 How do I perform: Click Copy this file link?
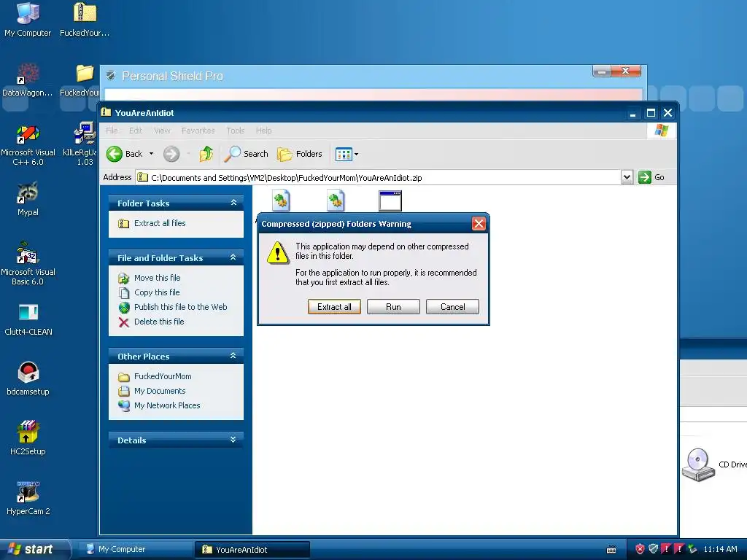[x=157, y=292]
